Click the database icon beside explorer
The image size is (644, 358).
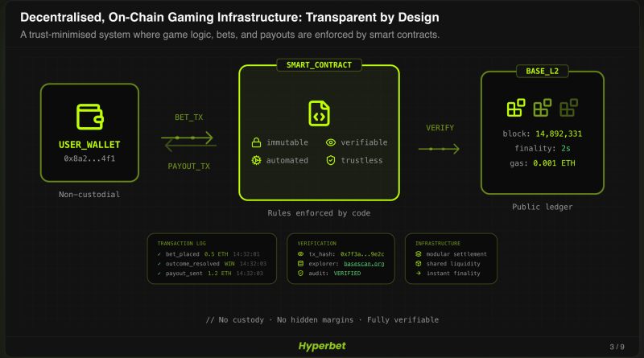click(x=301, y=263)
